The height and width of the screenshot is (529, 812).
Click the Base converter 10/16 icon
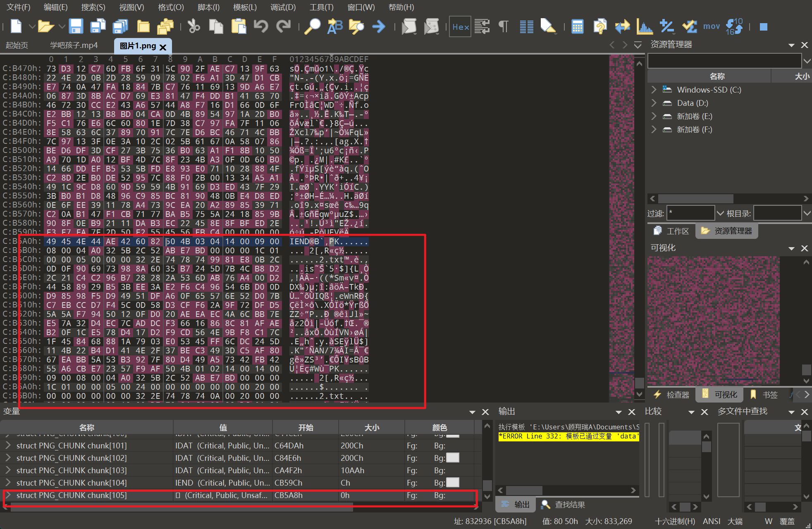(734, 26)
